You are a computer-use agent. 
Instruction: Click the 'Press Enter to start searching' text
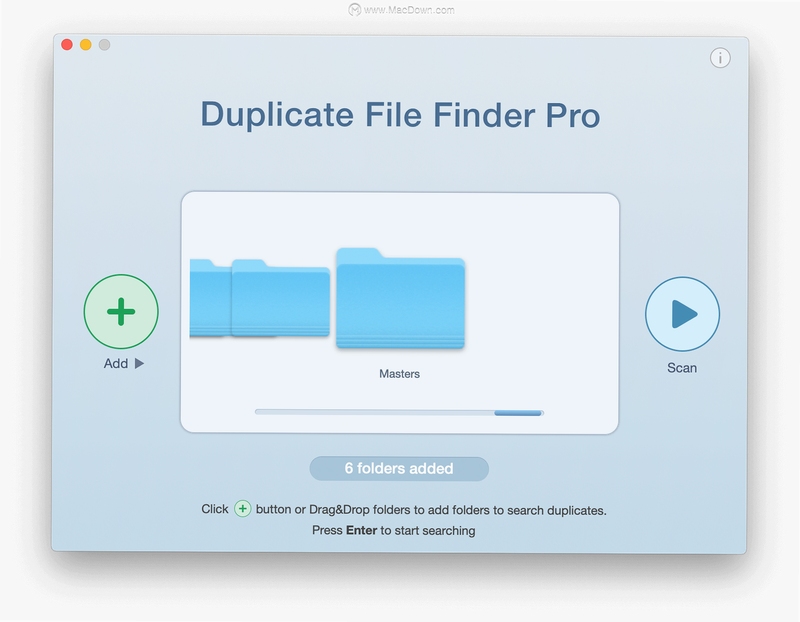click(393, 531)
